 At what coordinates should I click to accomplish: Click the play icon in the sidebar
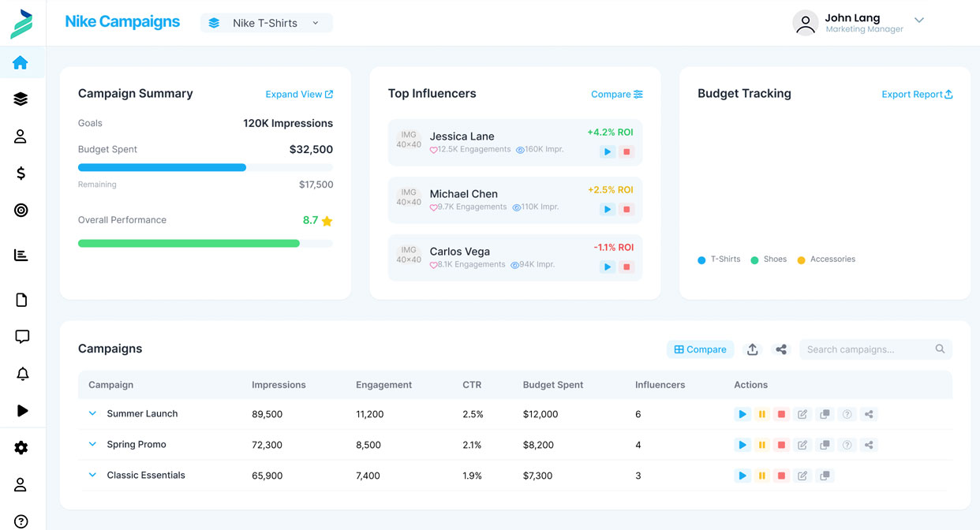pos(22,410)
